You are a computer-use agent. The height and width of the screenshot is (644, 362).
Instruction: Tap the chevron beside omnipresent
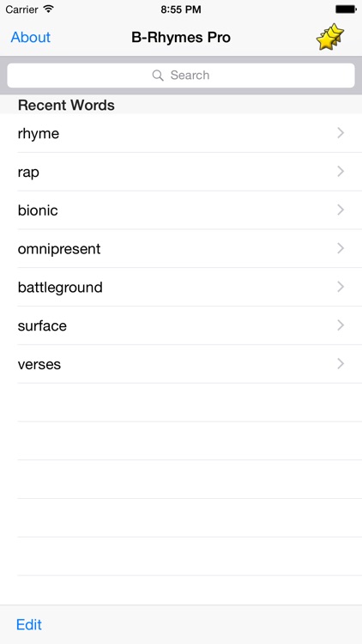(341, 248)
